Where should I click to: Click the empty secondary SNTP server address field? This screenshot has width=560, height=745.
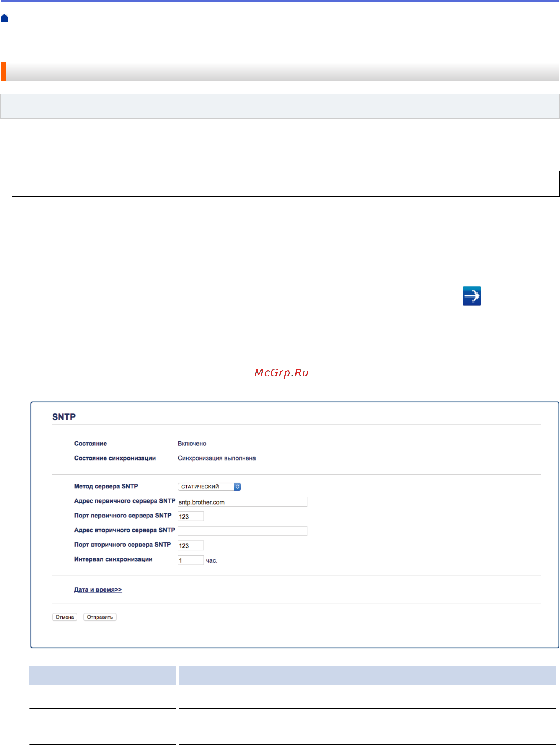(242, 531)
